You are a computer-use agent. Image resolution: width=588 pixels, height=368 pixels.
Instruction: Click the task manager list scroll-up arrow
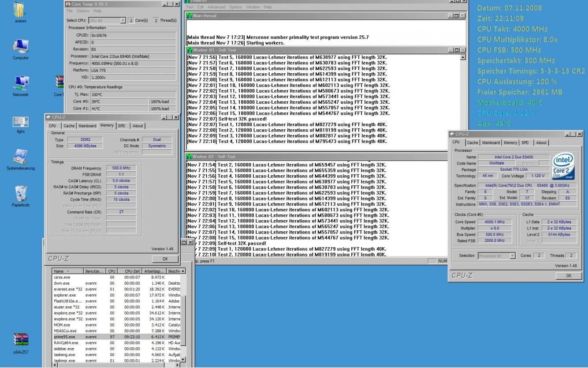[183, 270]
